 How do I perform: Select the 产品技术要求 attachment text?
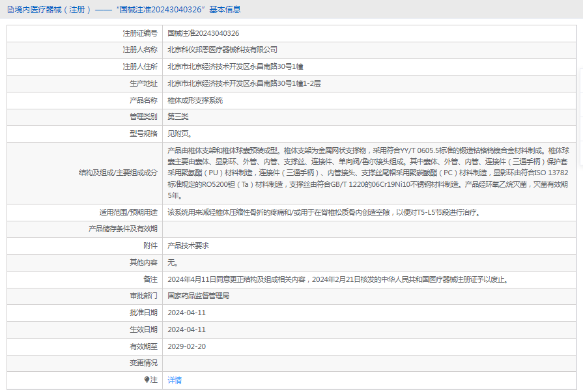point(188,245)
